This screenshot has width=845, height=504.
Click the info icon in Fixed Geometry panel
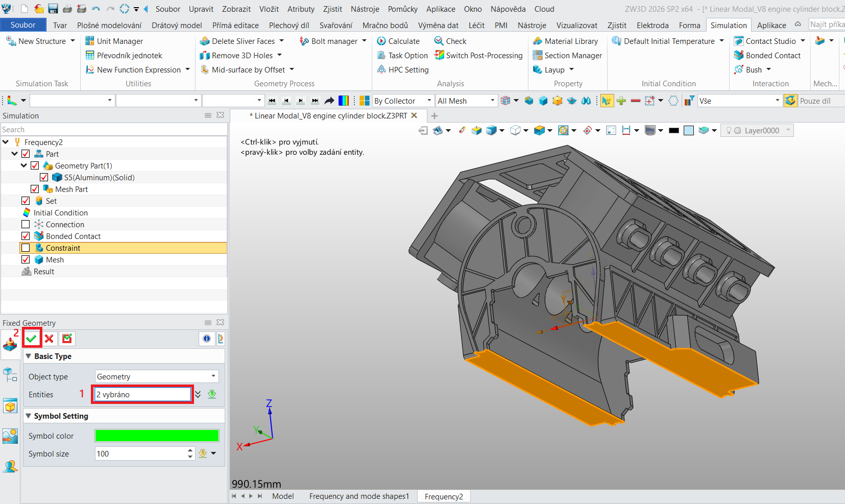point(207,339)
